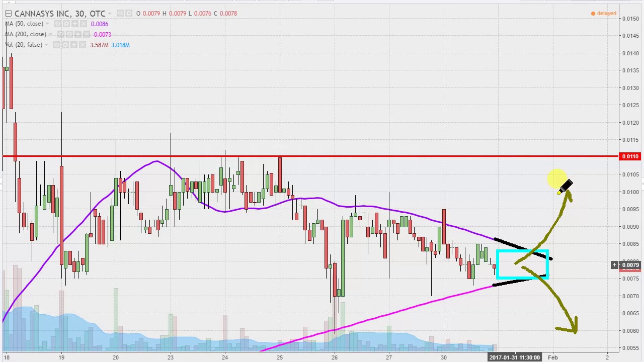Click the date 27 on time axis

click(x=389, y=357)
